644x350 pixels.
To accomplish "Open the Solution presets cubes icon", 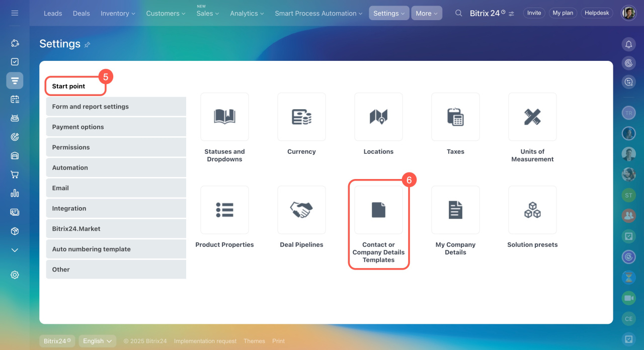I will click(532, 210).
